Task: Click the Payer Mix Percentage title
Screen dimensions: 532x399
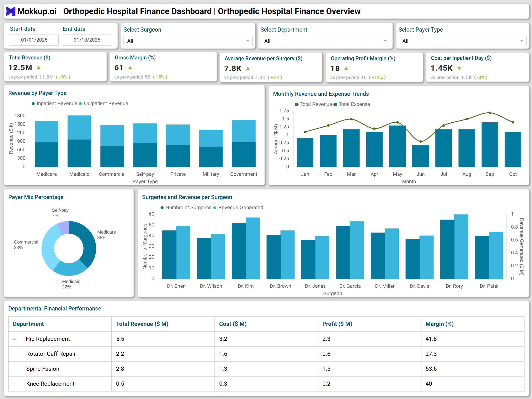Action: coord(36,197)
